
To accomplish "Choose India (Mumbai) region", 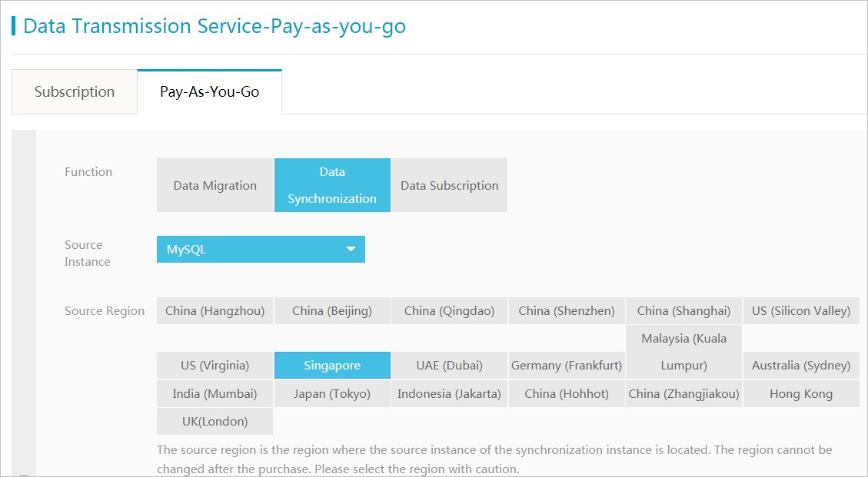I will coord(215,394).
